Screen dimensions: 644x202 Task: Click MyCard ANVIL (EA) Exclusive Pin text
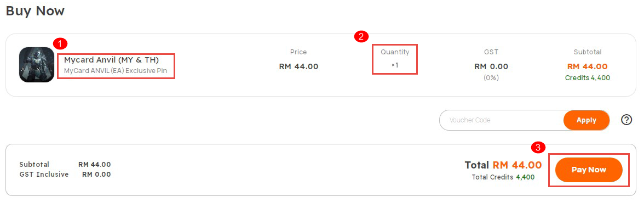(x=116, y=71)
